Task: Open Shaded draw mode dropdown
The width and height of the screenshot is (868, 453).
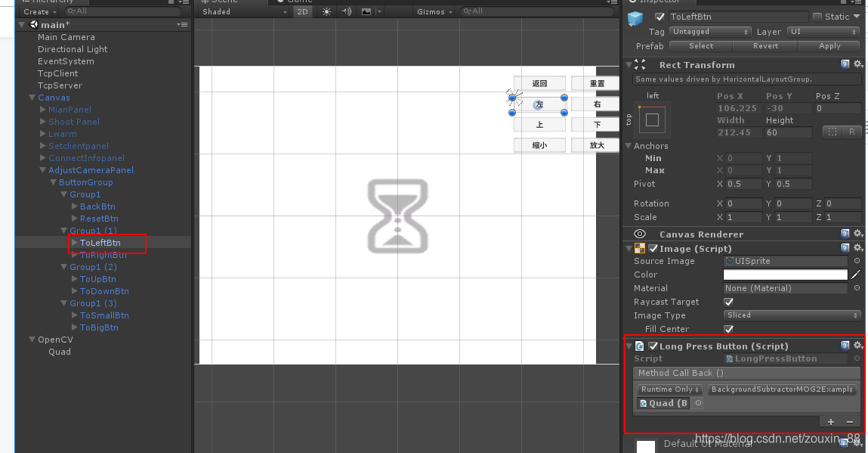Action: click(x=244, y=11)
